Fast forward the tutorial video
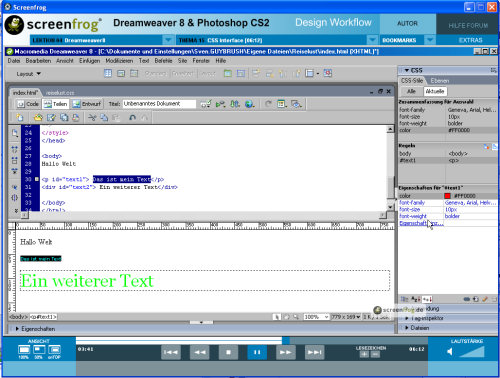Screen dimensions: 500x378 286,352
